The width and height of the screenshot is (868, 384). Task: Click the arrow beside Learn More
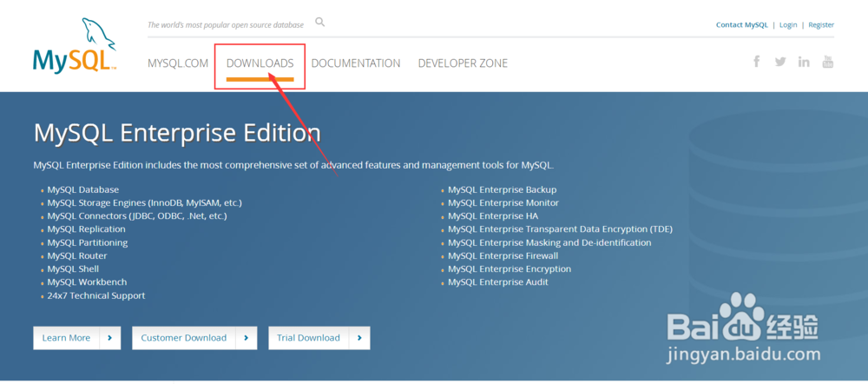pos(109,338)
